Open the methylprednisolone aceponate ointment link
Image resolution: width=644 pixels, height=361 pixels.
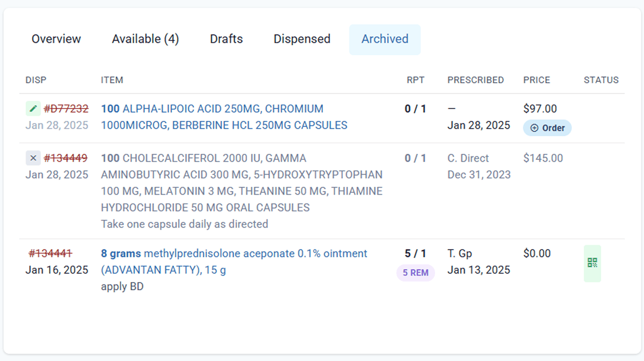(234, 262)
